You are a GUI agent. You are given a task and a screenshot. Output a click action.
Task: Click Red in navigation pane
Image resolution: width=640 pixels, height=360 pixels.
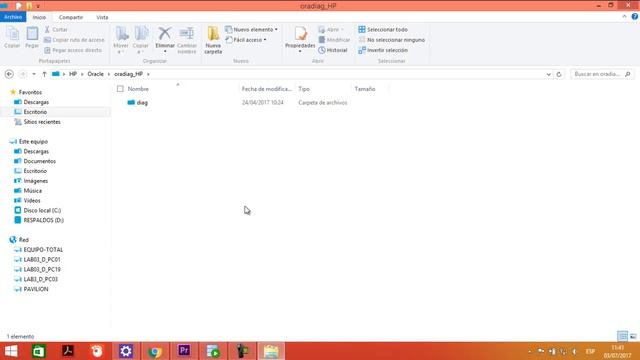click(24, 240)
